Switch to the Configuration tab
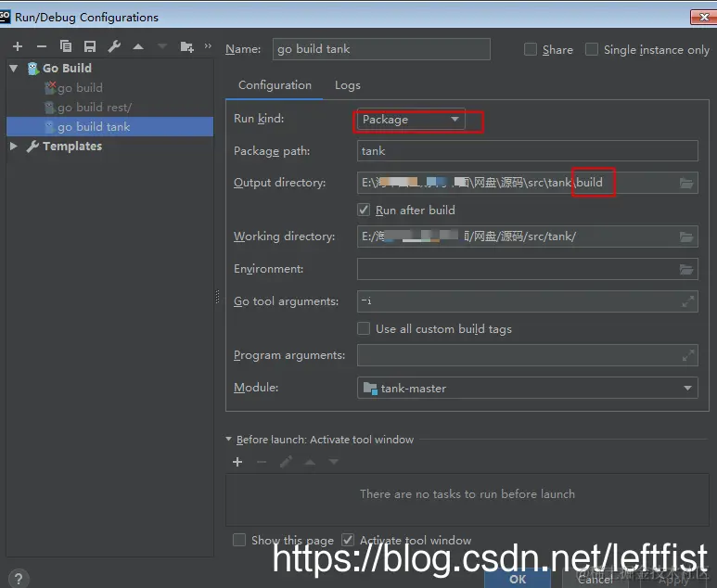Viewport: 717px width, 588px height. 275,85
